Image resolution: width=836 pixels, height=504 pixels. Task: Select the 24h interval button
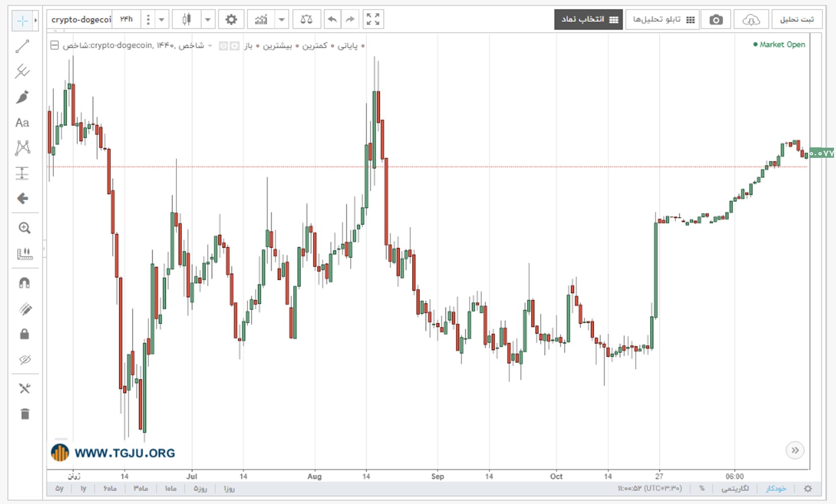(x=126, y=20)
